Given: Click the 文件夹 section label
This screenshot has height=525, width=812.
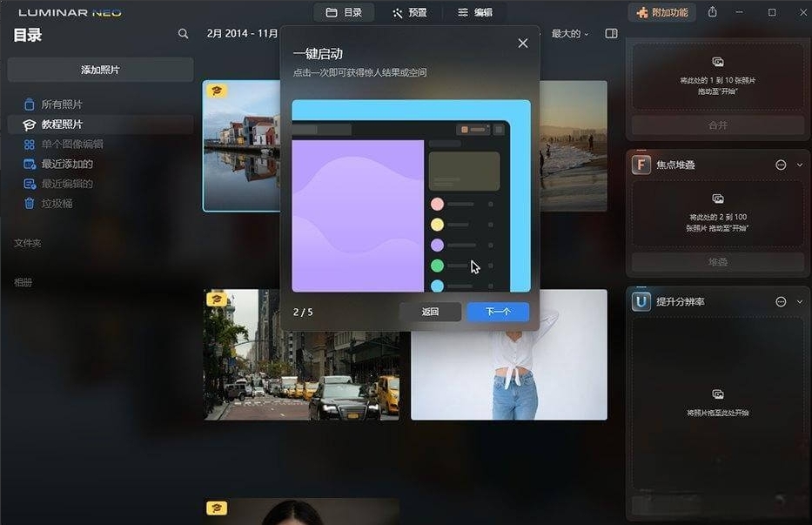Looking at the screenshot, I should click(28, 243).
